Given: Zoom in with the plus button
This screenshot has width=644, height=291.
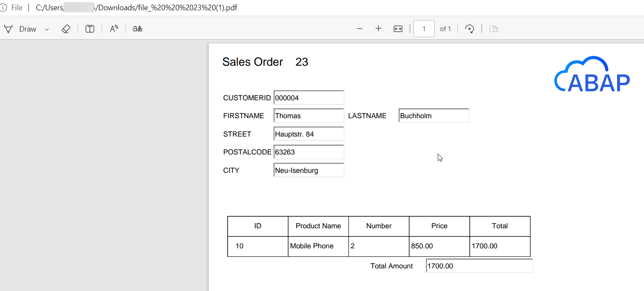Looking at the screenshot, I should coord(378,29).
